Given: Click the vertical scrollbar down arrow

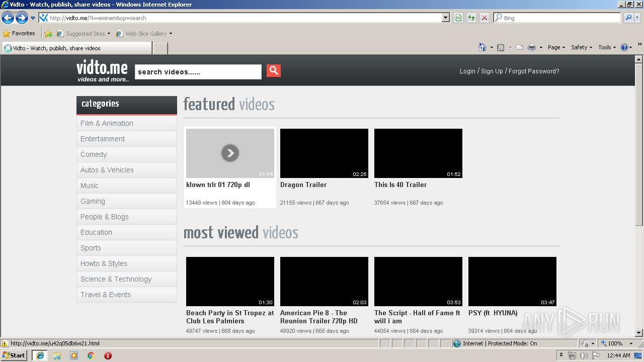Looking at the screenshot, I should tap(639, 332).
